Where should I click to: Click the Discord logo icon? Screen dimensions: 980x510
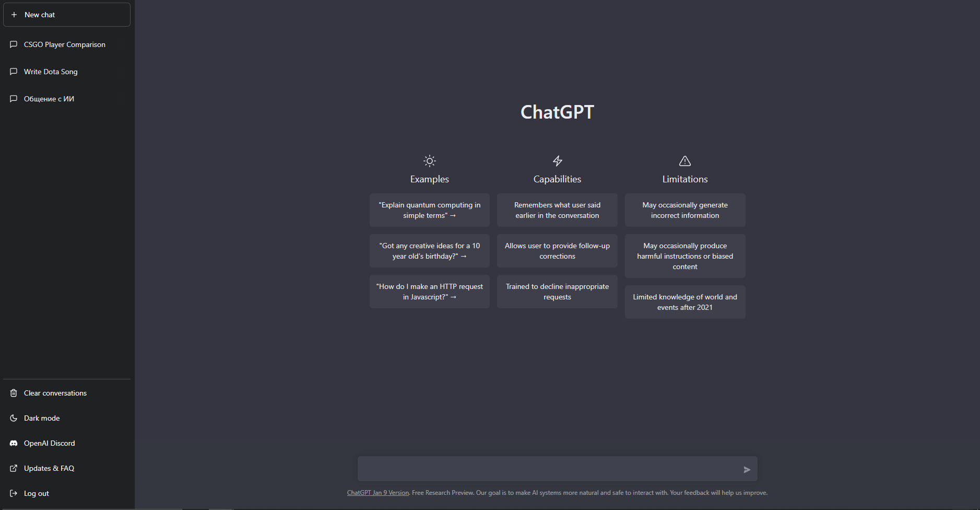click(x=14, y=443)
